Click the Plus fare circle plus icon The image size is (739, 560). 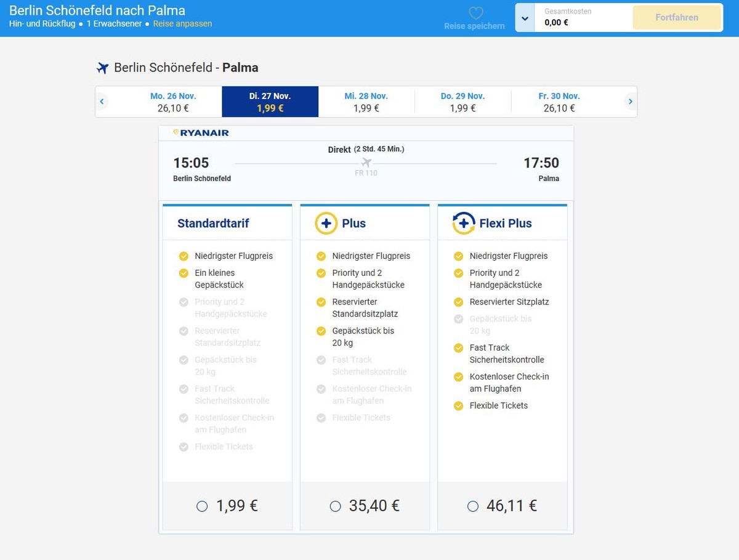click(x=326, y=223)
